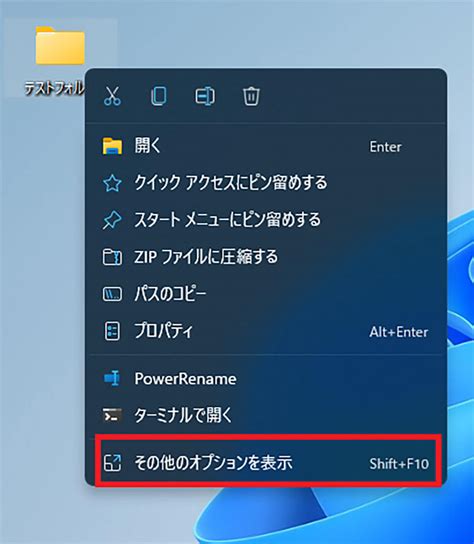Select 開く to open the folder
474x544 pixels.
[x=266, y=146]
